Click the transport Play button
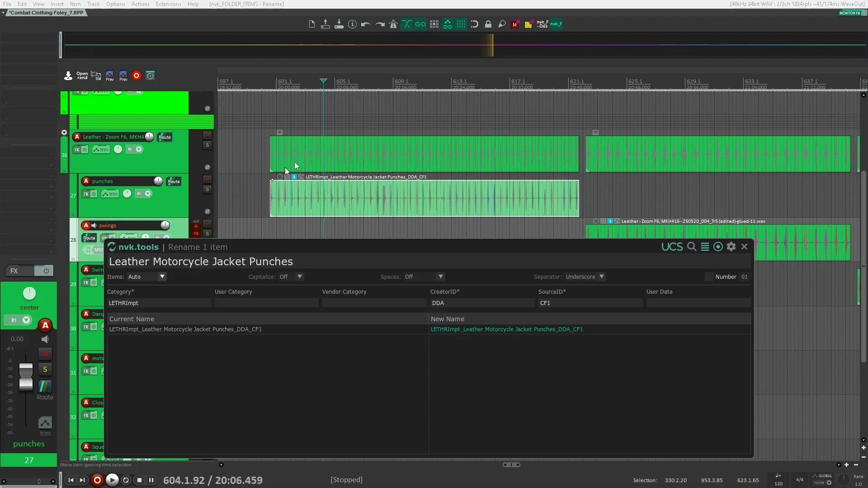868x488 pixels. click(x=112, y=480)
